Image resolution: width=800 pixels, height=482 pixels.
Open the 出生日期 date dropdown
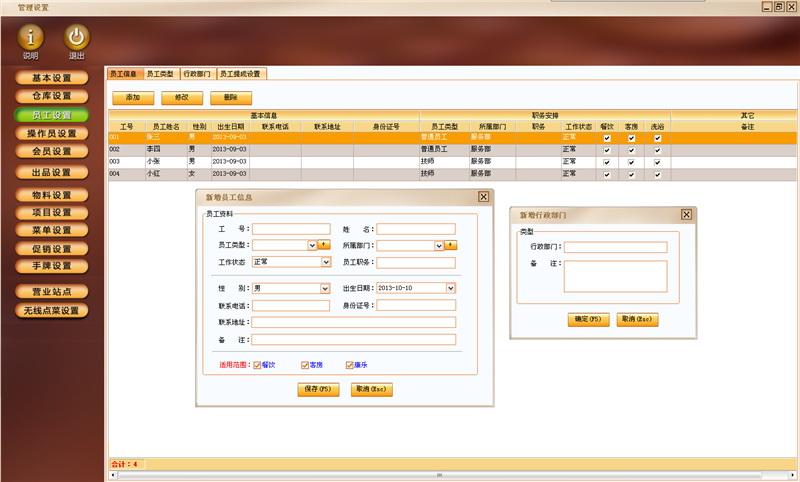[451, 288]
